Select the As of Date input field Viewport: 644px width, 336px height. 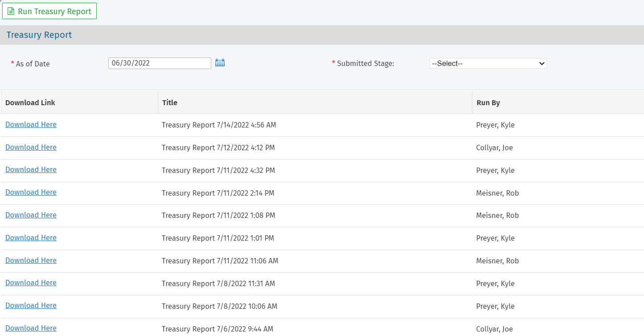coord(160,63)
